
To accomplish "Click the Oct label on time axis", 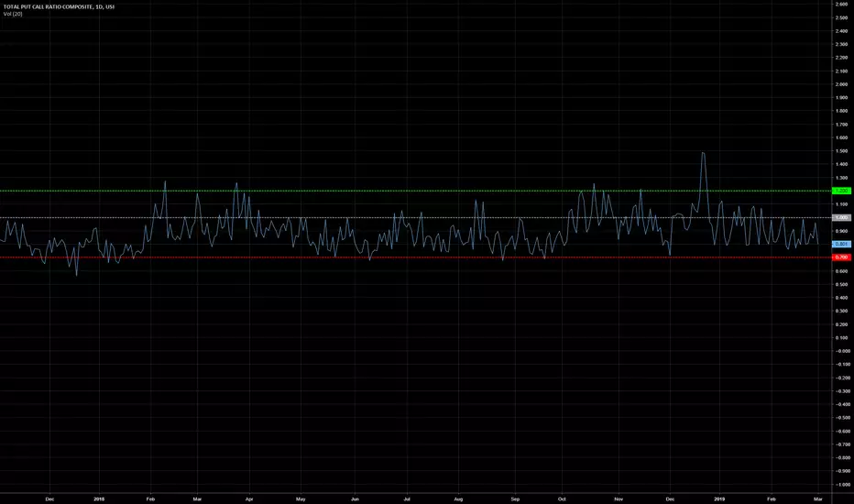I will pos(562,499).
